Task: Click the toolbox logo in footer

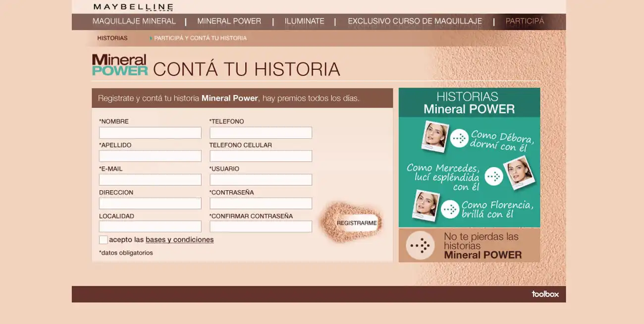Action: coord(545,294)
